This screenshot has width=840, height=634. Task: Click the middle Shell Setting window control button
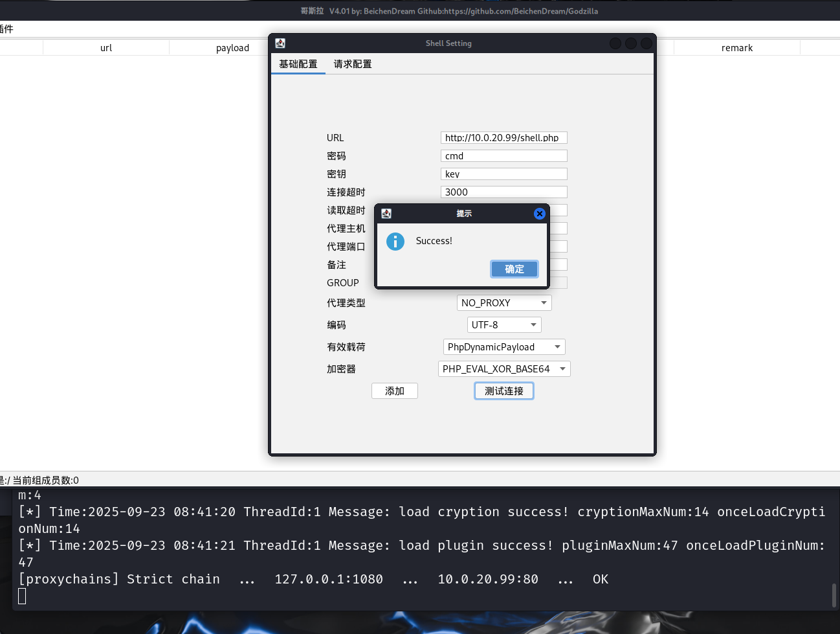tap(631, 43)
